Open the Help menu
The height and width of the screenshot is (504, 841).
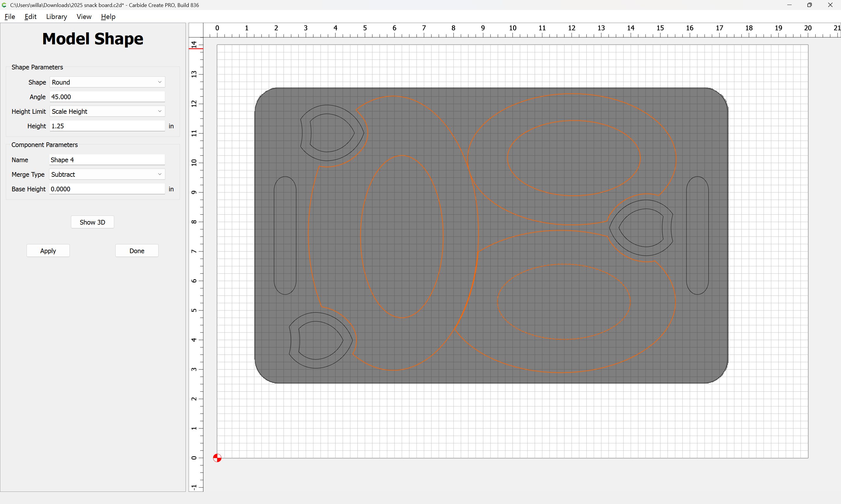(x=108, y=17)
